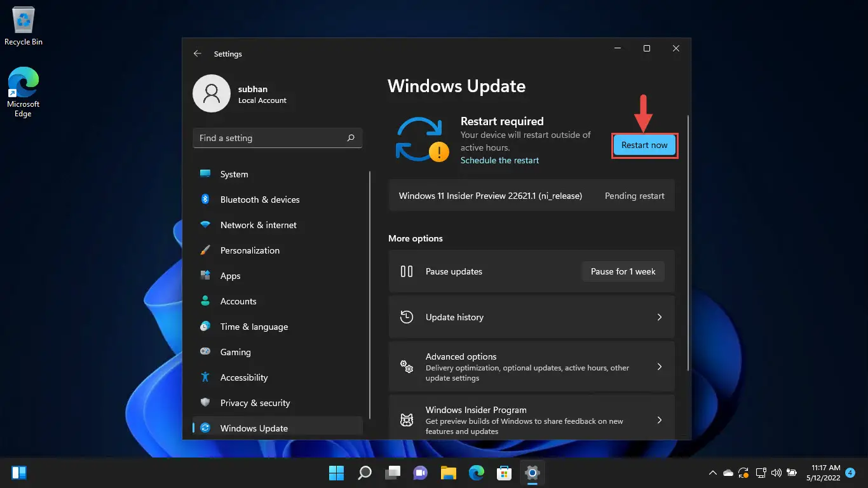Open taskbar Search magnifier
The image size is (868, 488).
365,473
